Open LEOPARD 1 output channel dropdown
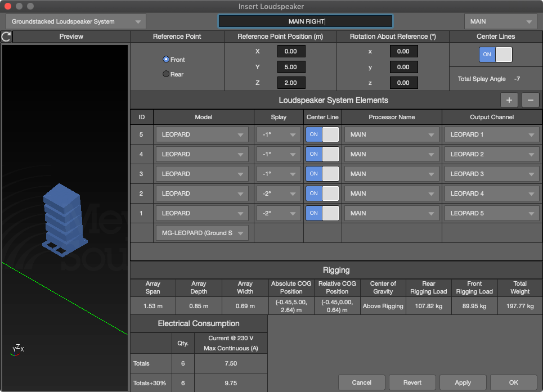543x392 pixels. coord(492,134)
